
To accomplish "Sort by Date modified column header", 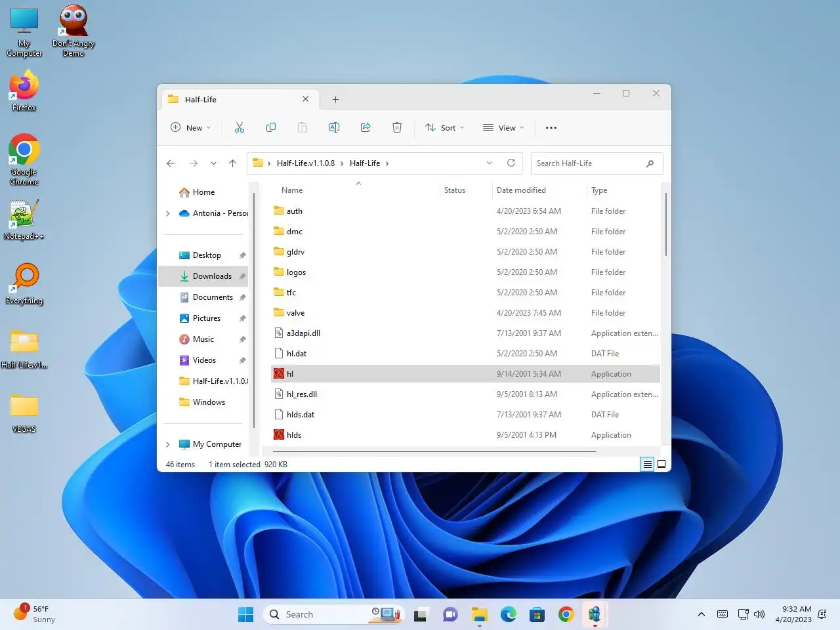I will point(521,190).
